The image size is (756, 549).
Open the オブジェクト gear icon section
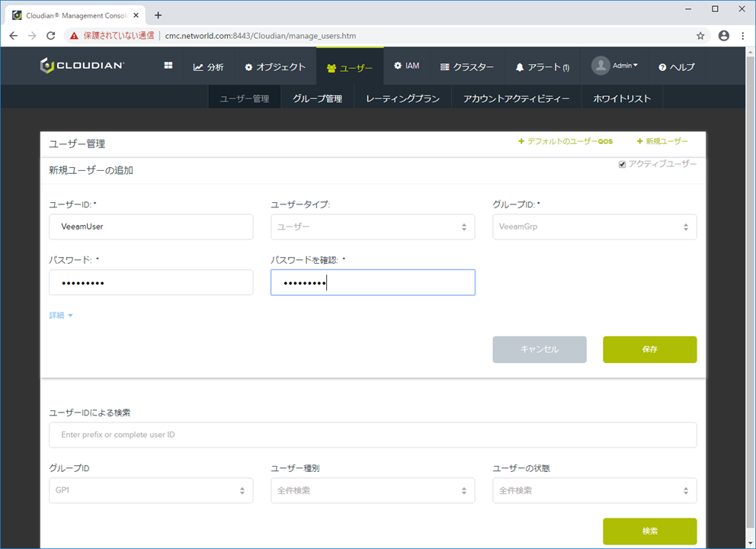249,66
